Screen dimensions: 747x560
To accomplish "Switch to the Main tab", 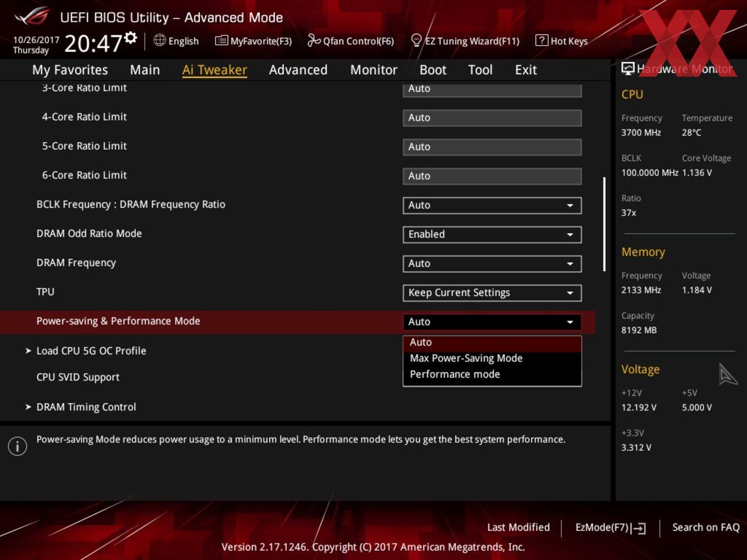I will coord(145,70).
